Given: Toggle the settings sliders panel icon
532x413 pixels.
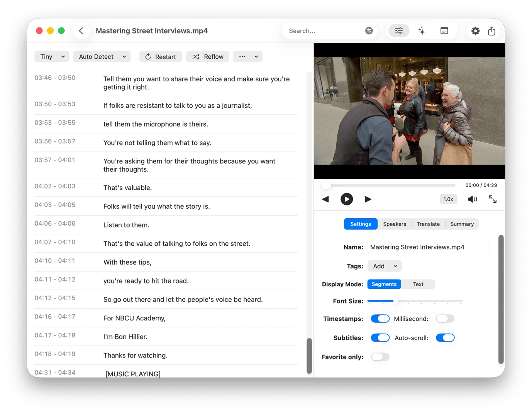Looking at the screenshot, I should pos(399,31).
